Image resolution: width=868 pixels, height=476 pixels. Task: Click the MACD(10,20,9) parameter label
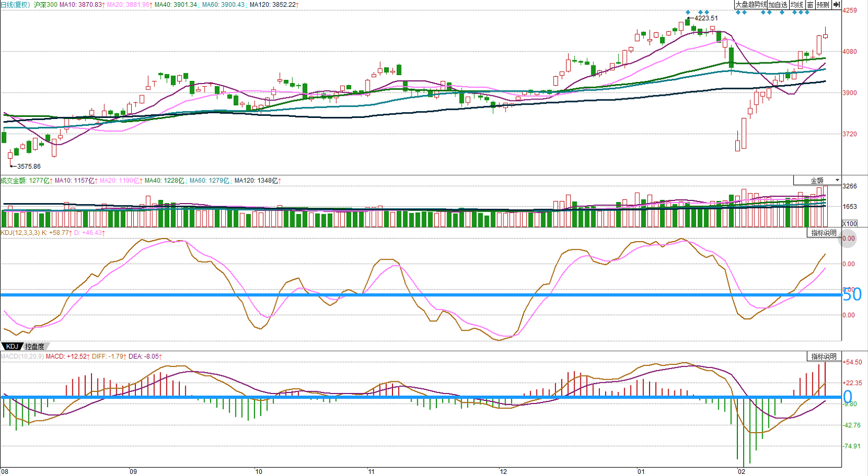pos(22,356)
